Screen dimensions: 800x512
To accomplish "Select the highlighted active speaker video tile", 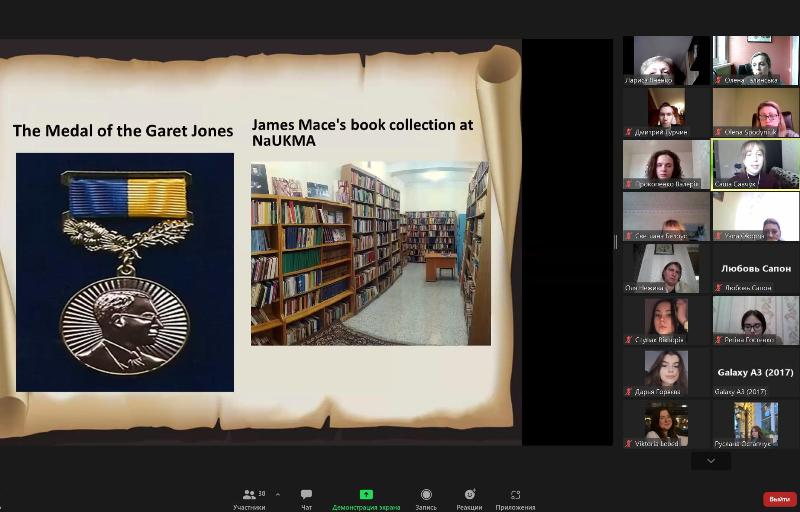I will point(755,164).
